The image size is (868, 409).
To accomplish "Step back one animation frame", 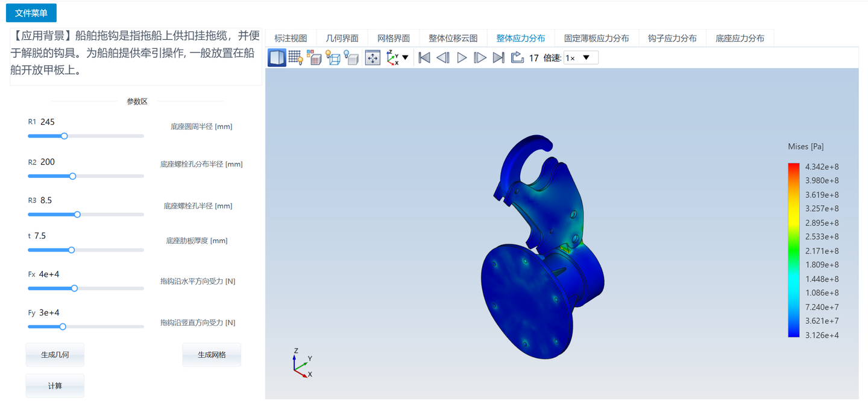I will 443,58.
